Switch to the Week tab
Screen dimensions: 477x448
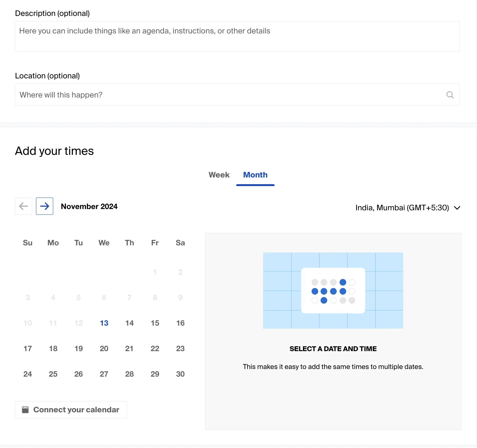click(x=219, y=175)
